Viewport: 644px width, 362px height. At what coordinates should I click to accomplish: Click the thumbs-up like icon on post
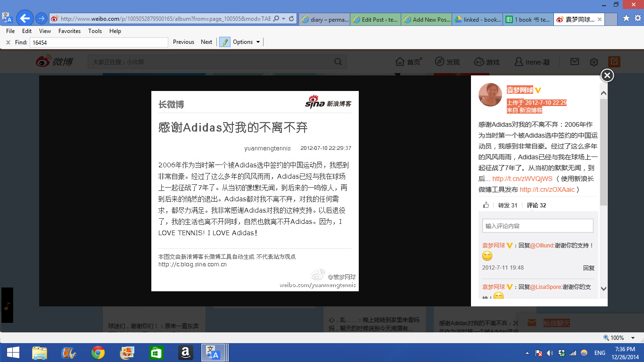[486, 205]
